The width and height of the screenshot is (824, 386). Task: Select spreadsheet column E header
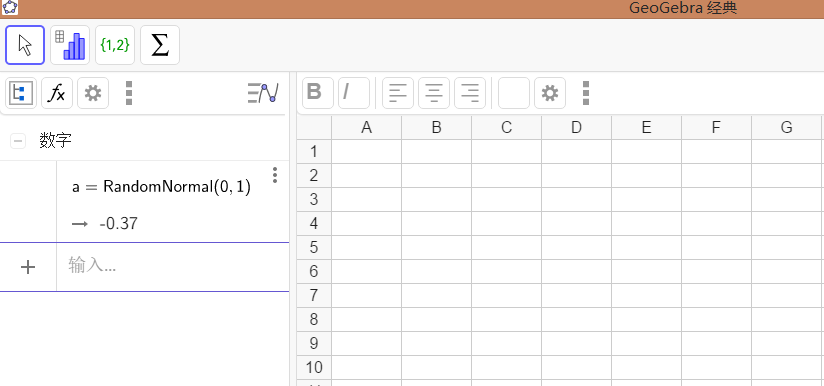click(x=646, y=128)
